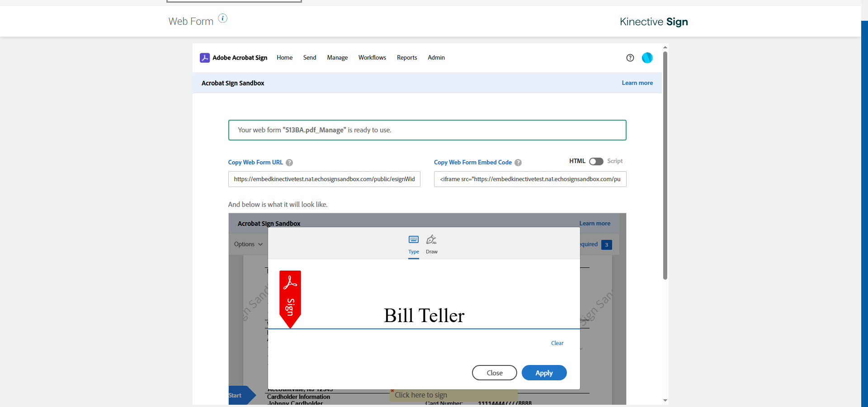Click the Adobe Acrobat Sign logo icon
Image resolution: width=868 pixels, height=407 pixels.
205,58
